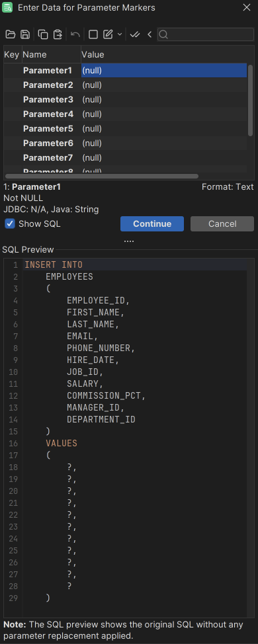258x644 pixels.
Task: Toggle the Show SQL checkbox
Action: pos(10,224)
